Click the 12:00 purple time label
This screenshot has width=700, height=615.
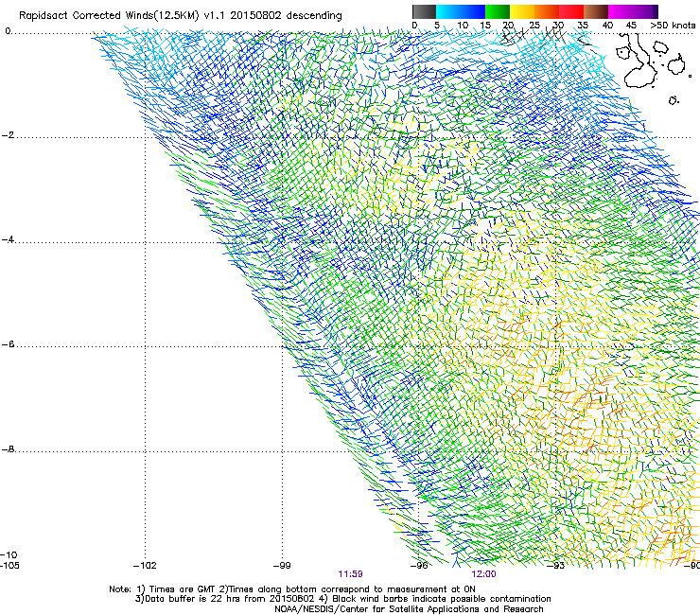pyautogui.click(x=483, y=574)
